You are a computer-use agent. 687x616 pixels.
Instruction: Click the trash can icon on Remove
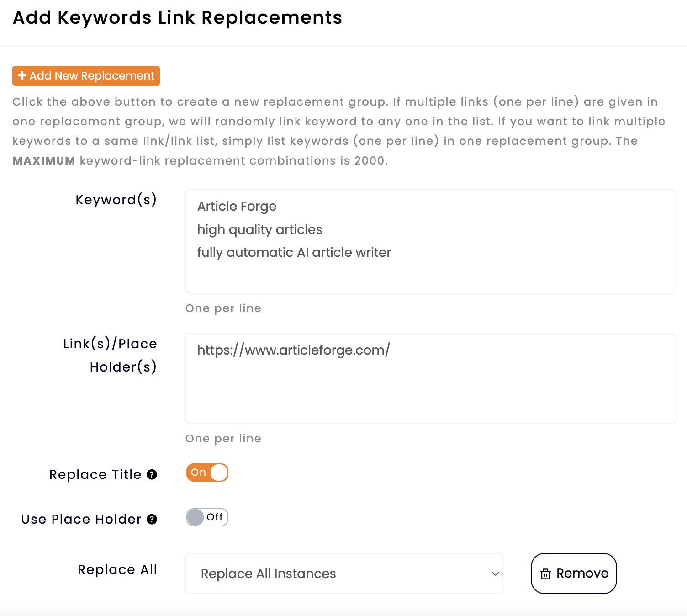click(545, 574)
